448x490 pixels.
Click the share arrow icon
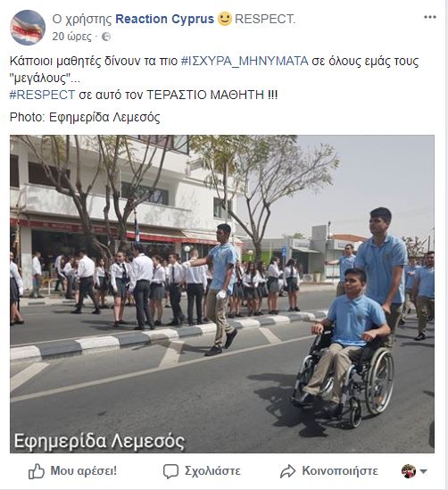[x=287, y=471]
